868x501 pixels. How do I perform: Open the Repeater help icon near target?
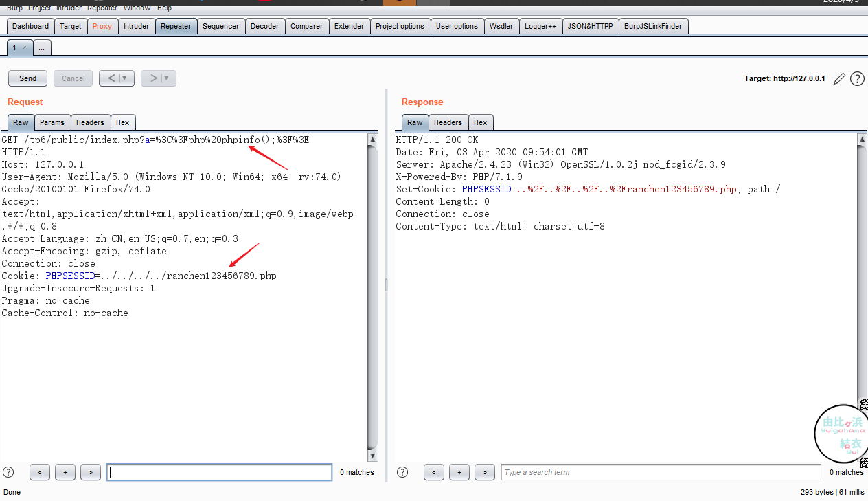857,79
